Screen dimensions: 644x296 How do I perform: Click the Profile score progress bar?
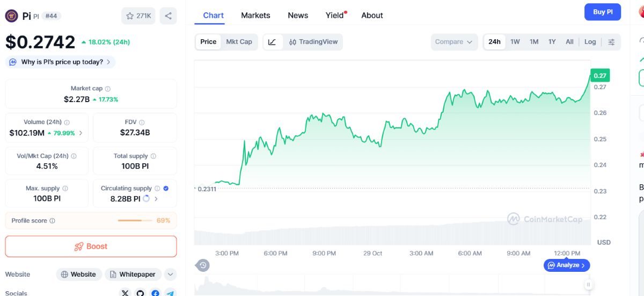click(135, 221)
